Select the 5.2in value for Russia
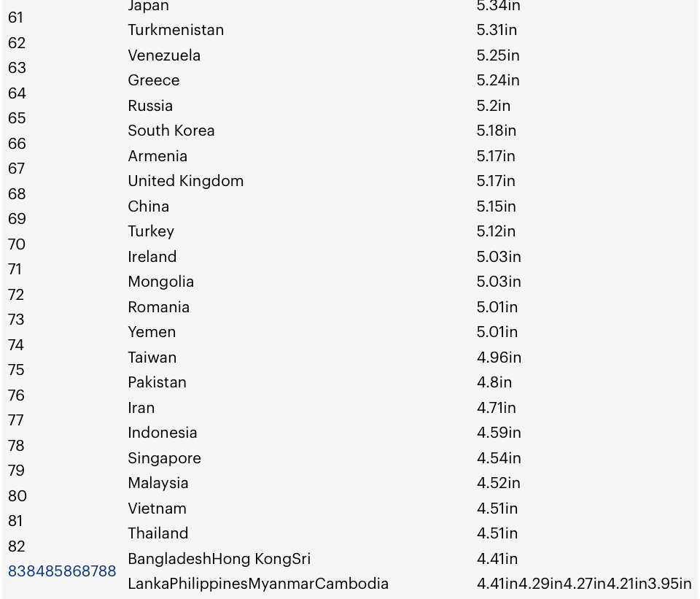700x599 pixels. tap(493, 106)
